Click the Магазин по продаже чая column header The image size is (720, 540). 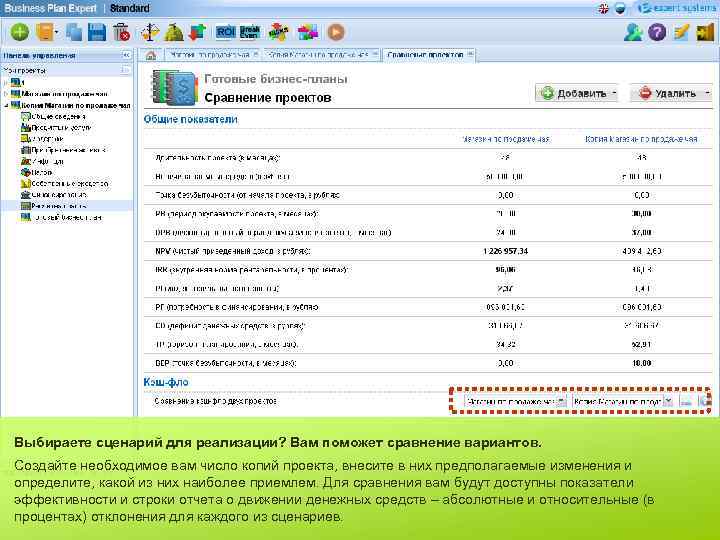point(505,139)
